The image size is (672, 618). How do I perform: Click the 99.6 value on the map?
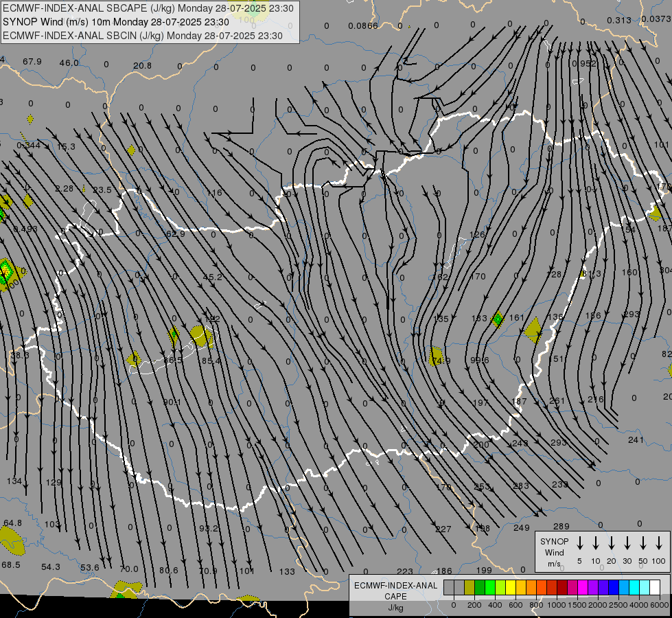click(x=480, y=360)
